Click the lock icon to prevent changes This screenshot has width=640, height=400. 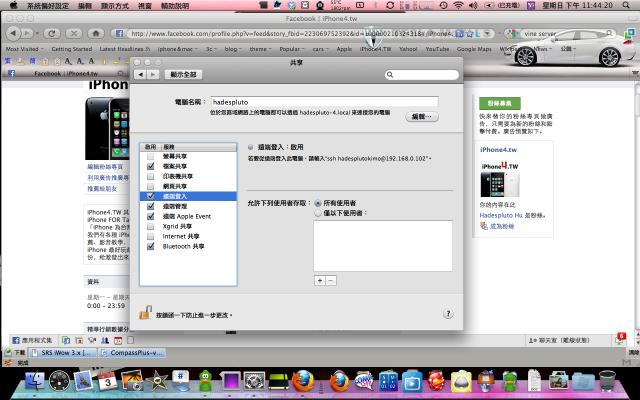click(x=144, y=313)
